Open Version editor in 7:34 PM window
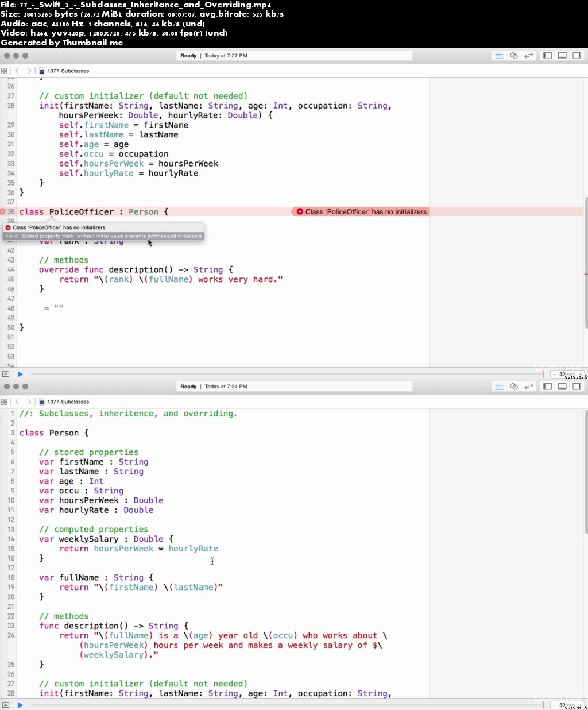Viewport: 588px width, 710px height. tap(529, 387)
